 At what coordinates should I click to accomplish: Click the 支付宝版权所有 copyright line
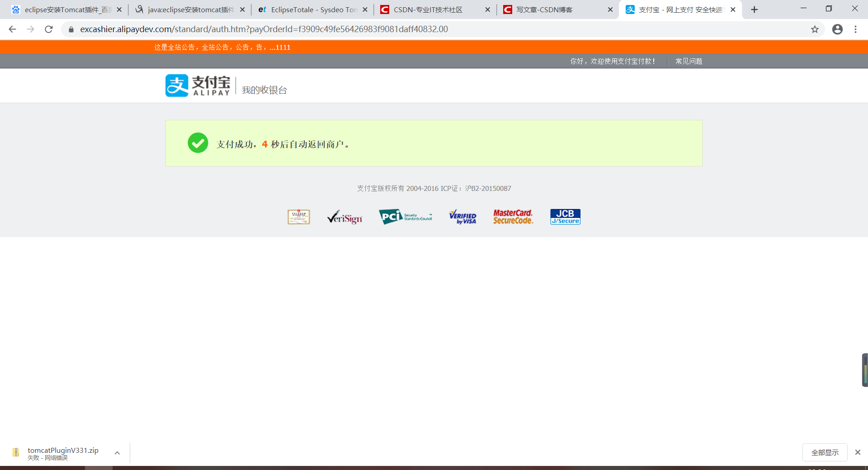[x=434, y=188]
